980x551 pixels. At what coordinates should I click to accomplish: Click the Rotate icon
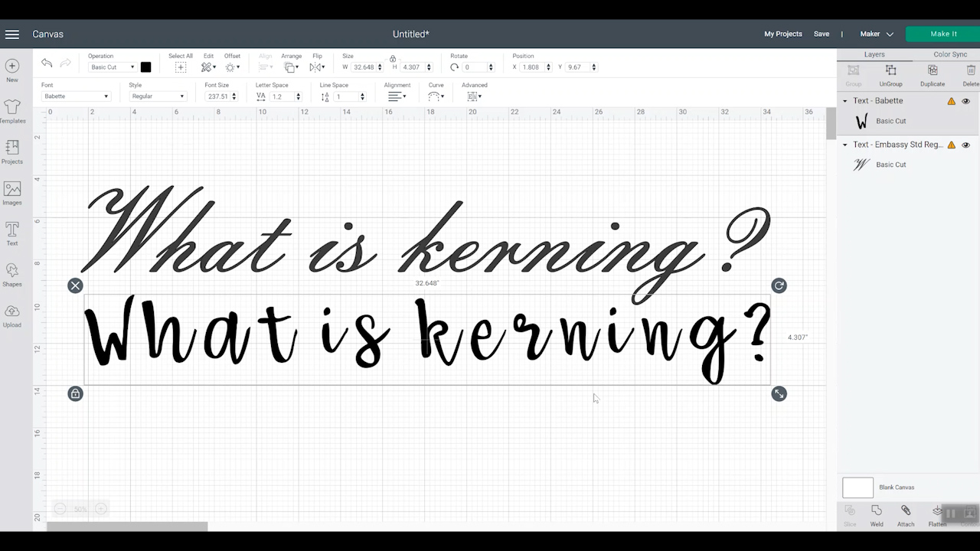point(454,67)
